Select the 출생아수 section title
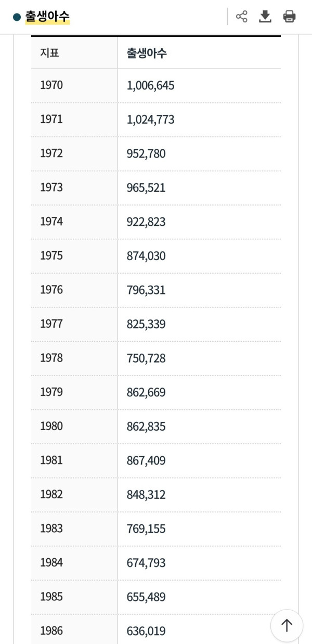Screen dimensions: 312x644 click(x=47, y=17)
